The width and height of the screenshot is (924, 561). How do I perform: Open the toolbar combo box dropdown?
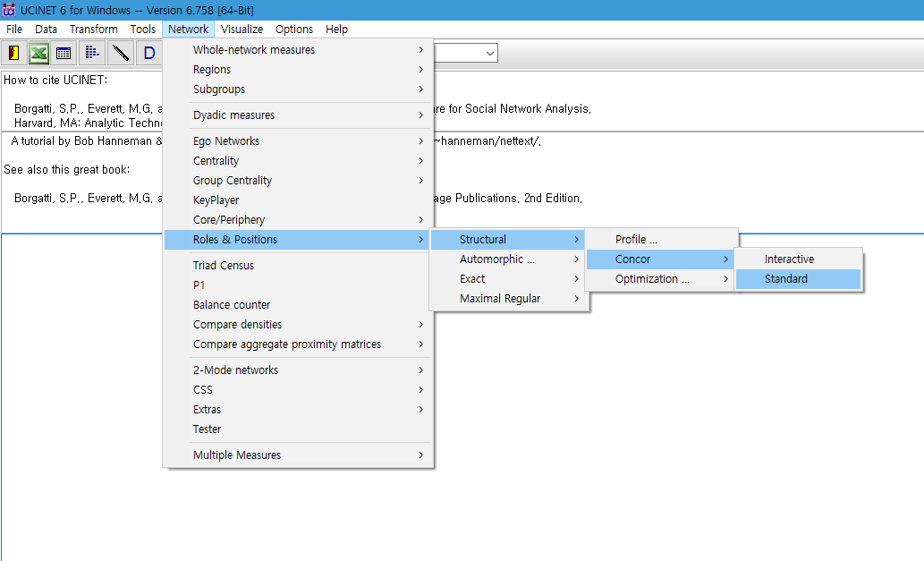[489, 53]
